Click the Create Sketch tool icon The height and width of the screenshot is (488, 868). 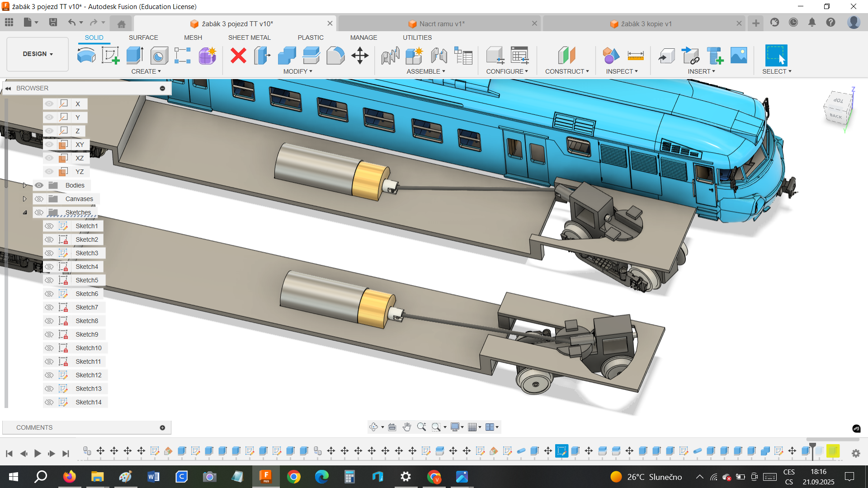[x=110, y=56]
